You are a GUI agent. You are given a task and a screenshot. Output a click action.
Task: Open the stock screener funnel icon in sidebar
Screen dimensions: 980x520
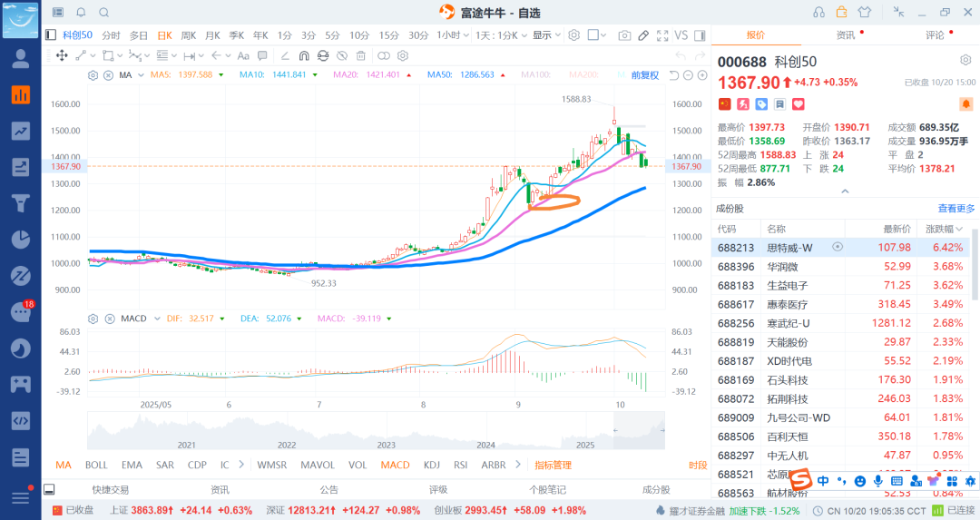(x=21, y=203)
